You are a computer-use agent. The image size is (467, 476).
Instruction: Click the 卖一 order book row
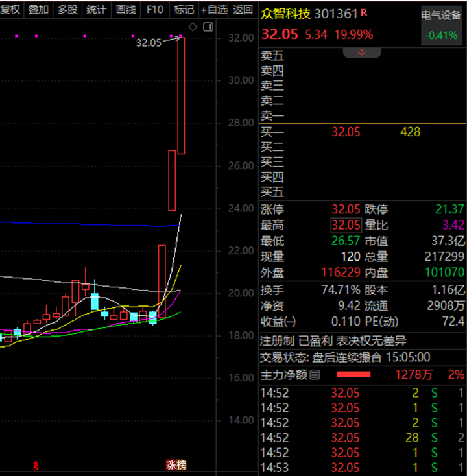tap(363, 115)
